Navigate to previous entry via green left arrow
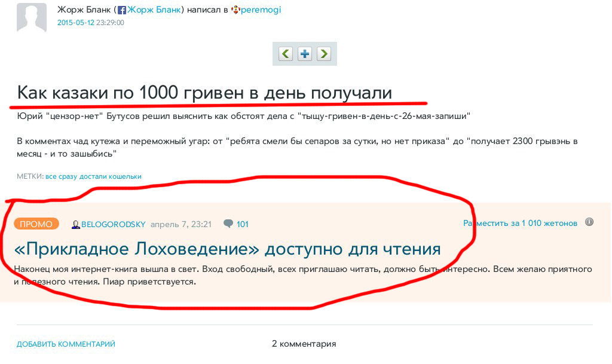 click(284, 53)
